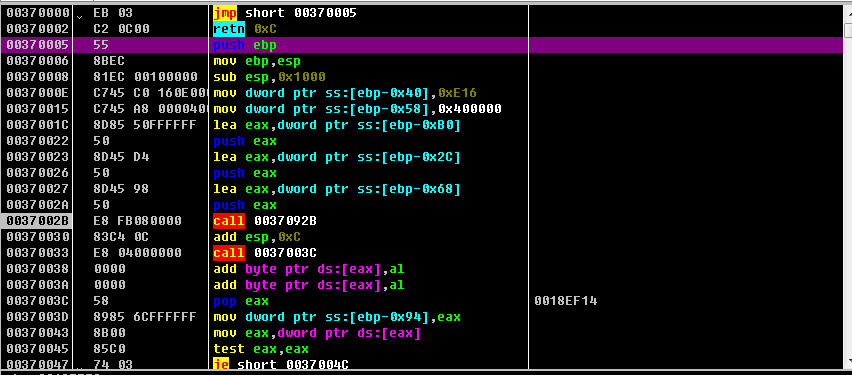
Task: Click the vertical scrollbar thumb
Action: click(848, 31)
